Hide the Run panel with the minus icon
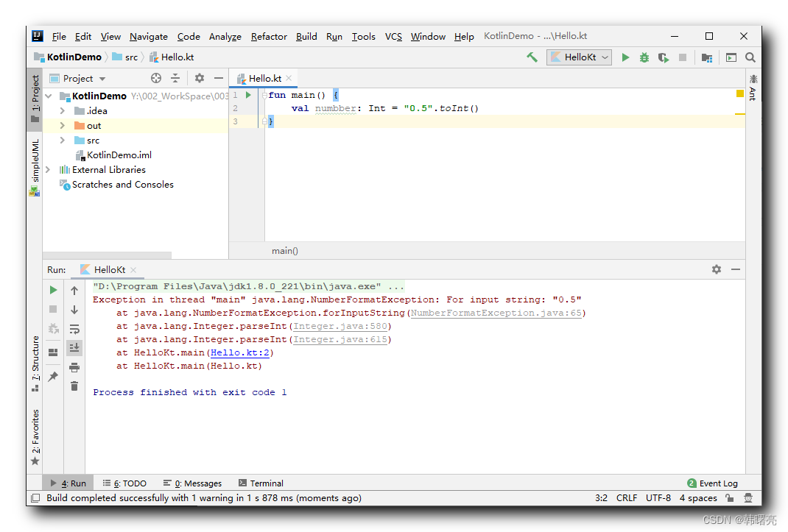The width and height of the screenshot is (788, 532). click(735, 269)
